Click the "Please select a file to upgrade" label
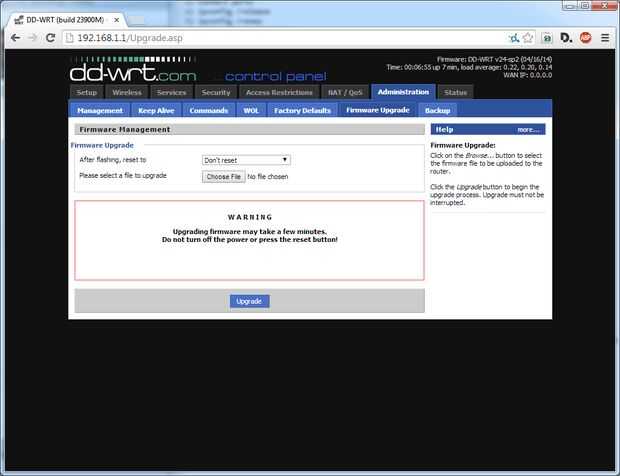The width and height of the screenshot is (620, 476). pyautogui.click(x=123, y=176)
